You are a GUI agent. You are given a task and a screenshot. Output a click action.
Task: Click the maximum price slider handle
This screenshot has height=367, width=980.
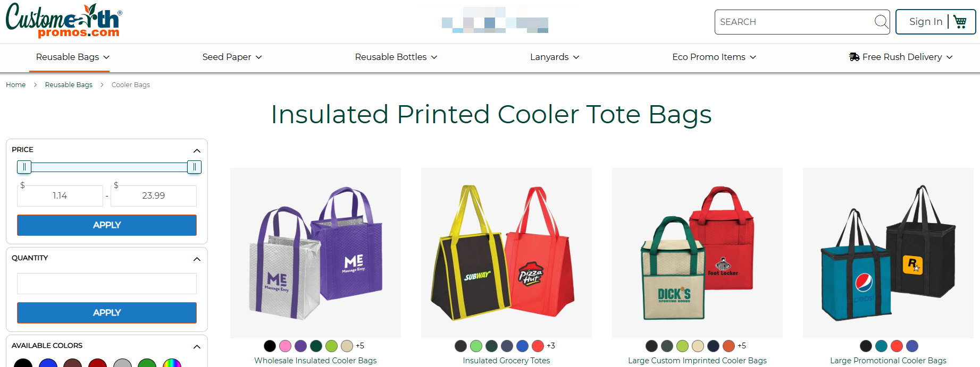[x=194, y=167]
